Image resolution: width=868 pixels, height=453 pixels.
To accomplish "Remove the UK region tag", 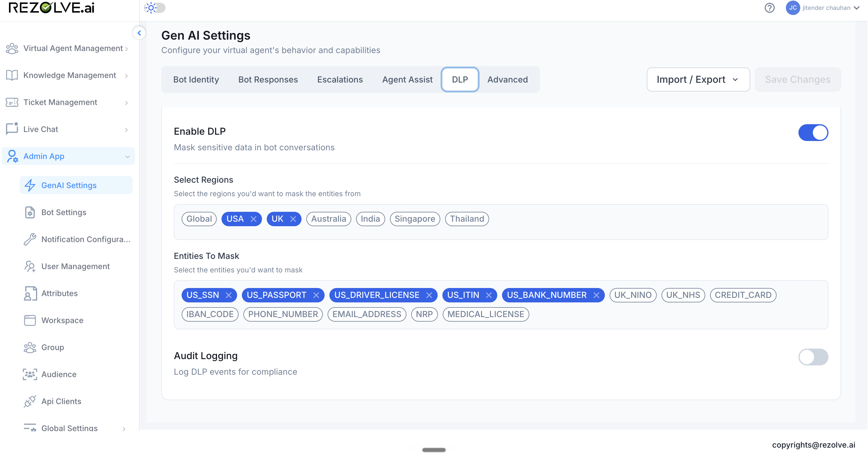I will 293,219.
